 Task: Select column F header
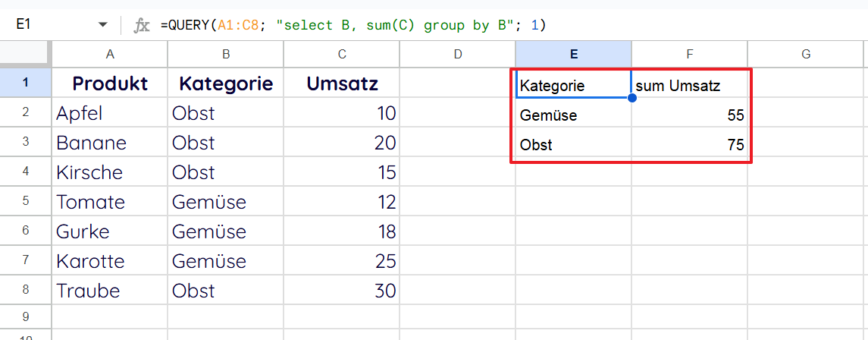689,54
